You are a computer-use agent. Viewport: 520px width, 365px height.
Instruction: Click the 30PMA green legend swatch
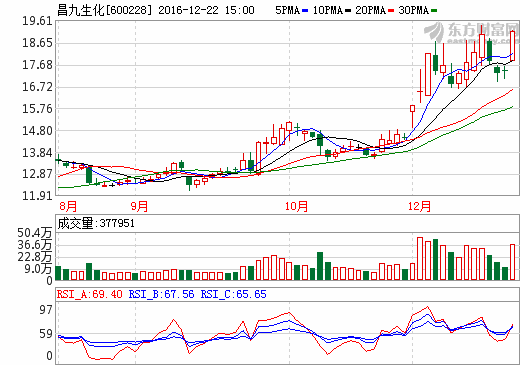coord(434,11)
